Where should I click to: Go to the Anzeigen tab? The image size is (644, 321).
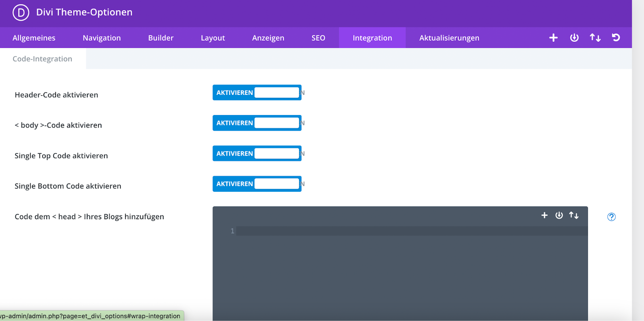coord(268,38)
